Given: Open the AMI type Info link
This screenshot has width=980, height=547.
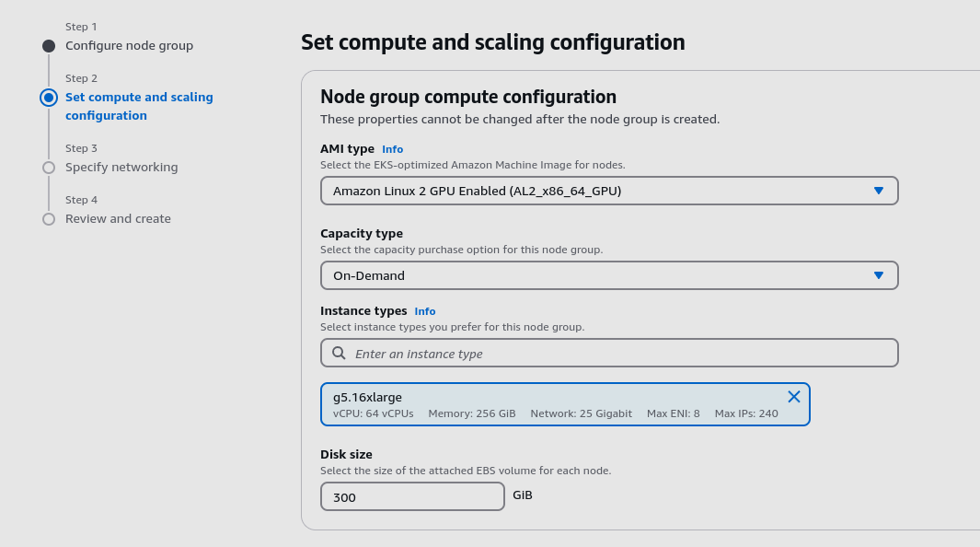Looking at the screenshot, I should 392,148.
